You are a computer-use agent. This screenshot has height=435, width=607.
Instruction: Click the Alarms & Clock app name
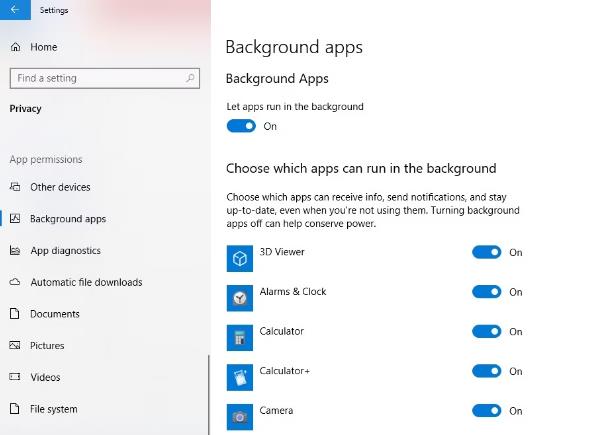pos(293,291)
